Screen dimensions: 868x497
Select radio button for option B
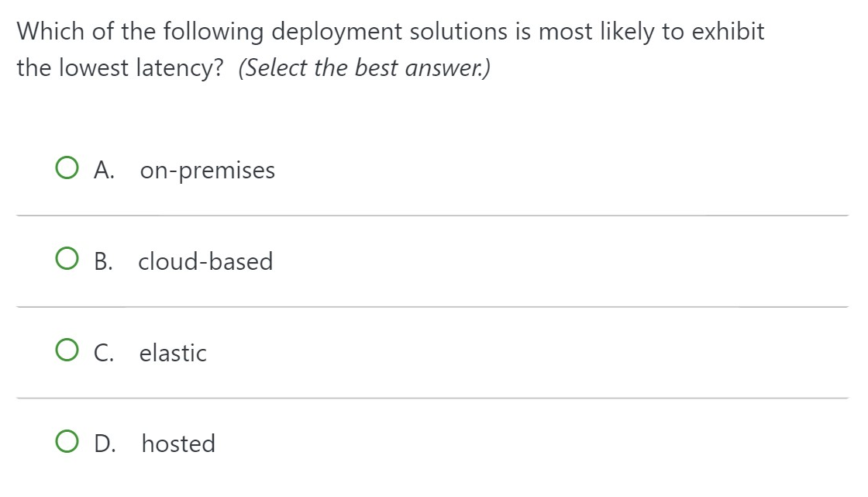coord(67,259)
